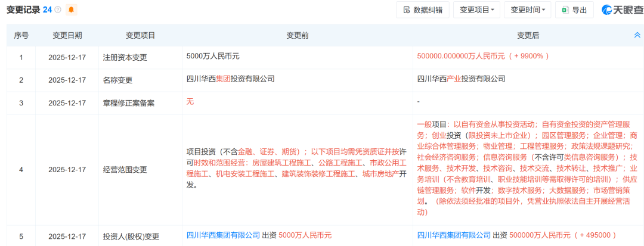Click the row 4 old business scope text
The height and width of the screenshot is (246, 644).
point(296,168)
